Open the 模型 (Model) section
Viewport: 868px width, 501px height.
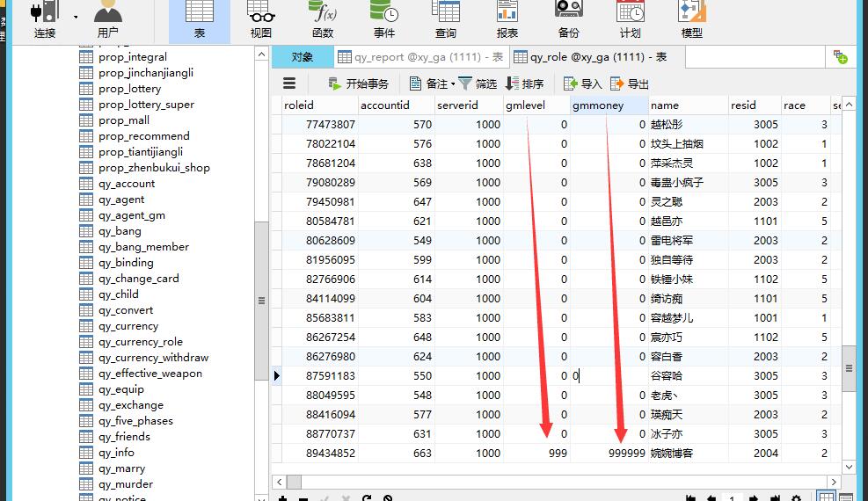click(691, 20)
